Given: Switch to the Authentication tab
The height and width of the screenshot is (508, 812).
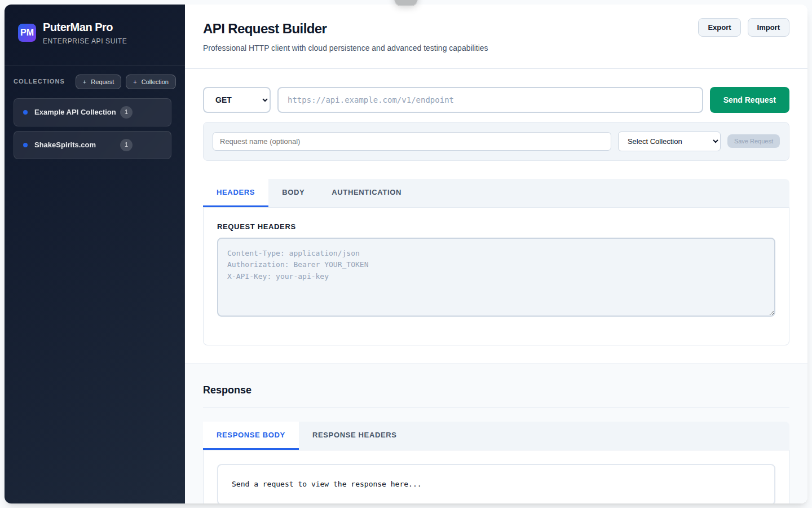Looking at the screenshot, I should 367,192.
